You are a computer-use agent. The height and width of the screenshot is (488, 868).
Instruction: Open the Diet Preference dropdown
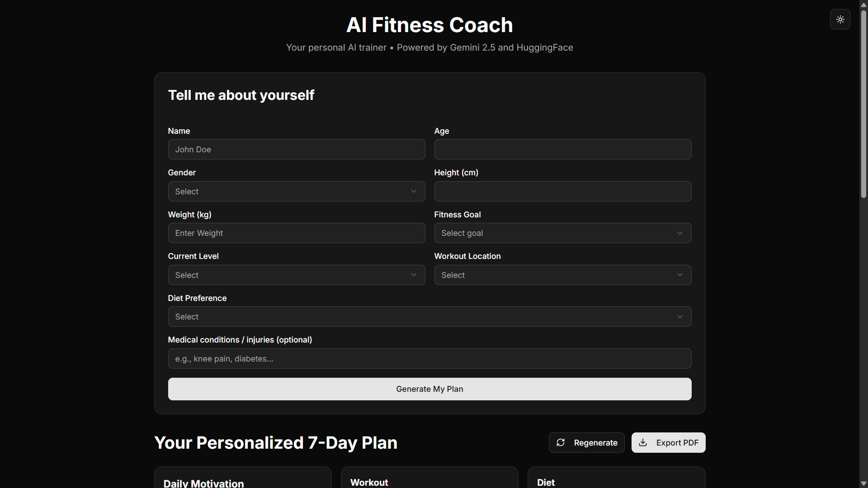(429, 317)
